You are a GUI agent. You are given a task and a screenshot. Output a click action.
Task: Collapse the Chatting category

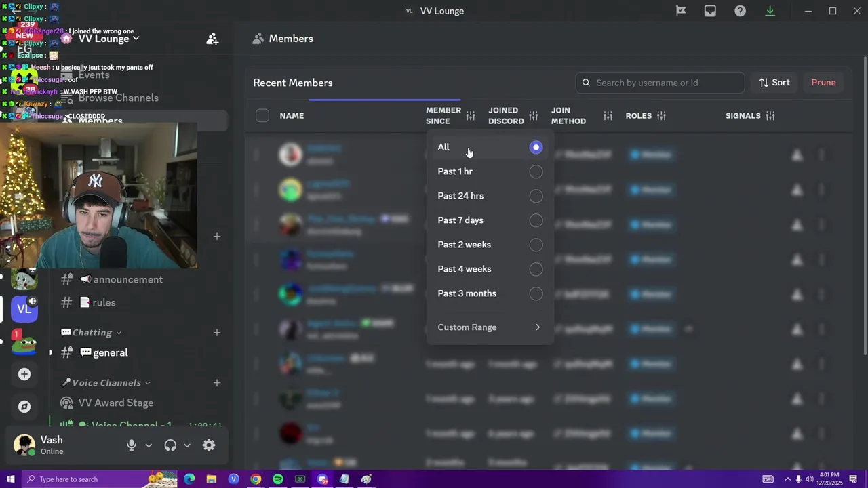pyautogui.click(x=92, y=332)
